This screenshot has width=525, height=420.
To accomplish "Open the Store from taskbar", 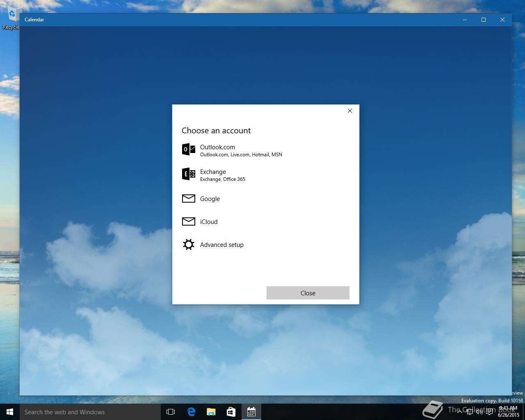I will pyautogui.click(x=231, y=412).
